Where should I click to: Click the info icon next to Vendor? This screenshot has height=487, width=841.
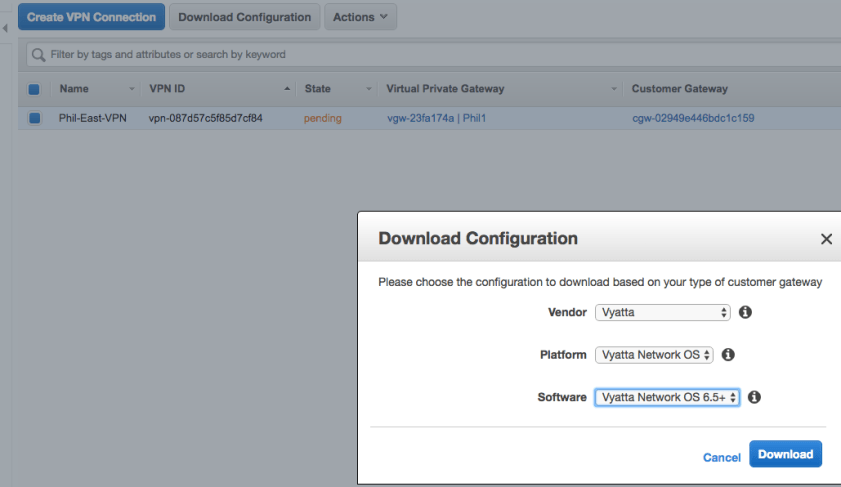click(745, 312)
